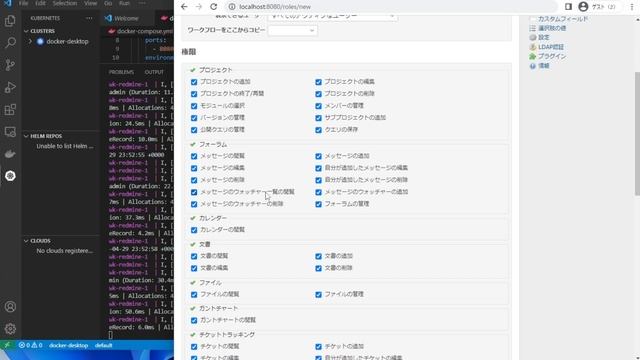Open the VS Code Accounts menu
This screenshot has height=360, width=640.
tap(10, 307)
